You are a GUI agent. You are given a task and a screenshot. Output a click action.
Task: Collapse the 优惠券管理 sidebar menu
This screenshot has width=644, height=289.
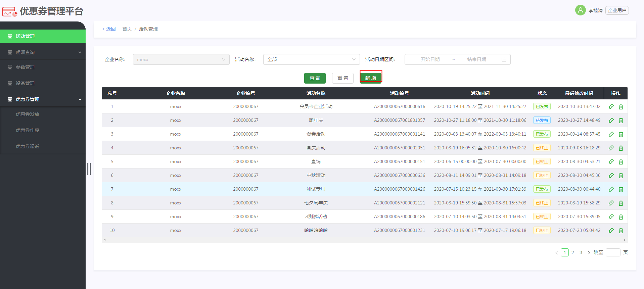[43, 99]
